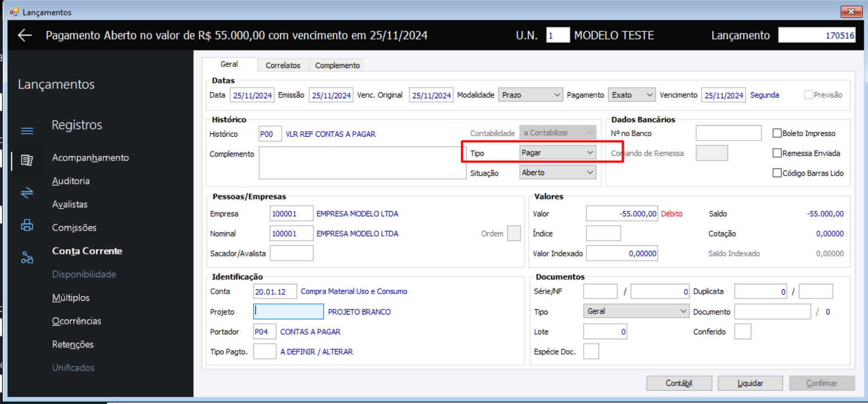868x404 pixels.
Task: Toggle the Remessa Enviada checkbox
Action: coord(777,153)
